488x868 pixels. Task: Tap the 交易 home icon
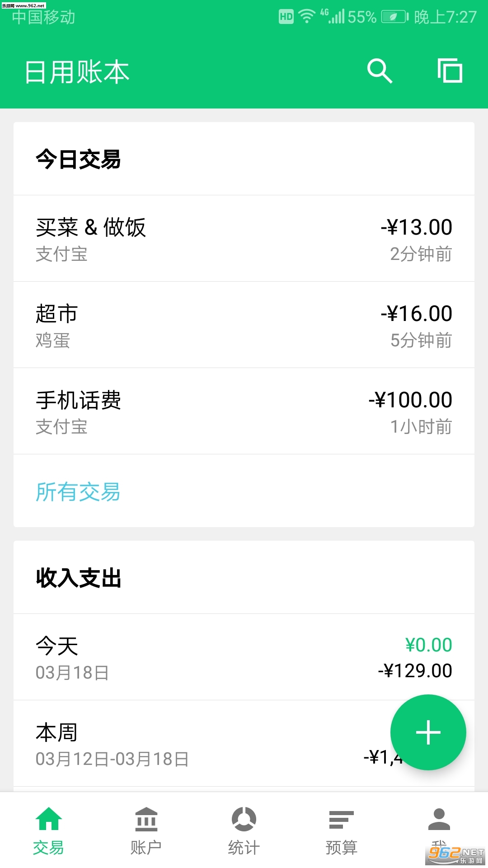[49, 819]
